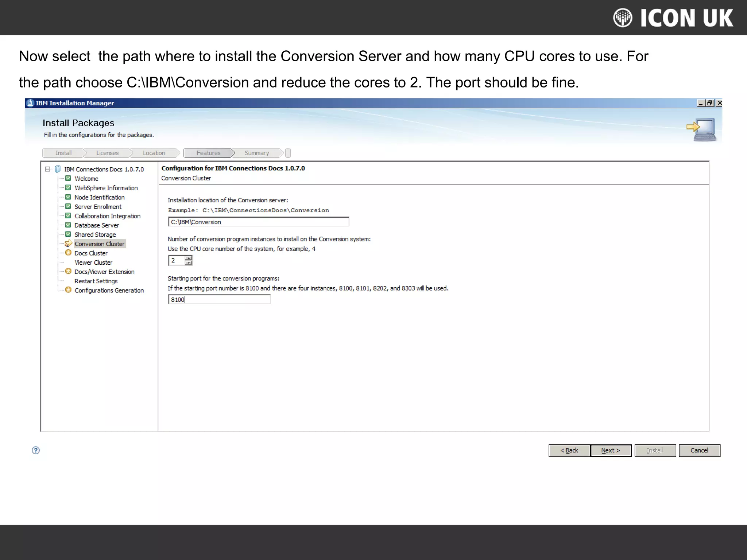Image resolution: width=747 pixels, height=560 pixels.
Task: Select Node Identification in the tree
Action: coord(100,197)
